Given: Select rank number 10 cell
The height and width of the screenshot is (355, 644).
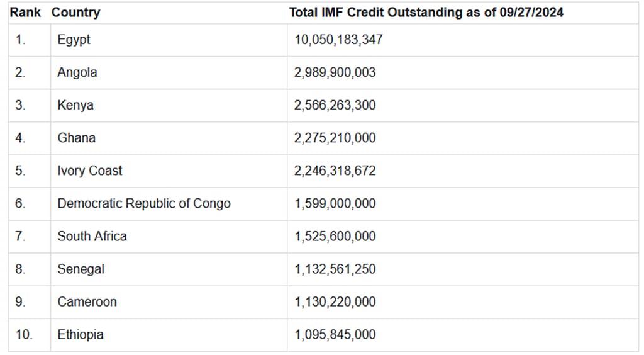Looking at the screenshot, I should 23,334.
